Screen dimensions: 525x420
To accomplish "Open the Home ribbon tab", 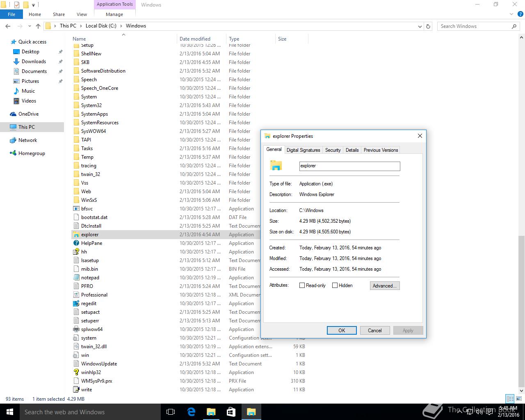I will pyautogui.click(x=35, y=14).
